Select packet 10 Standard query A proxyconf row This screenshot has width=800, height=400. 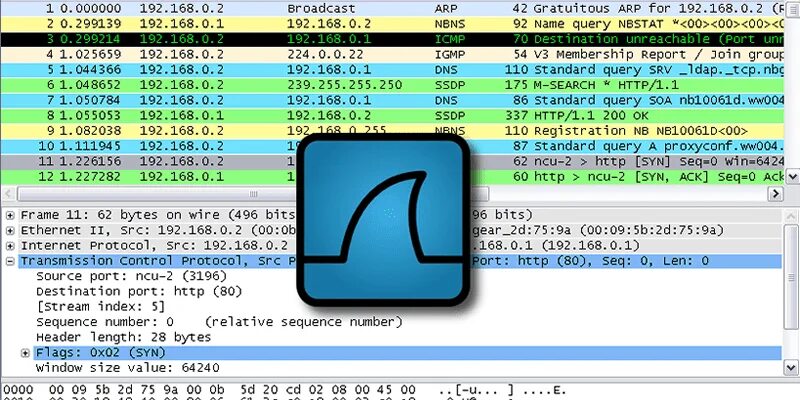click(392, 146)
